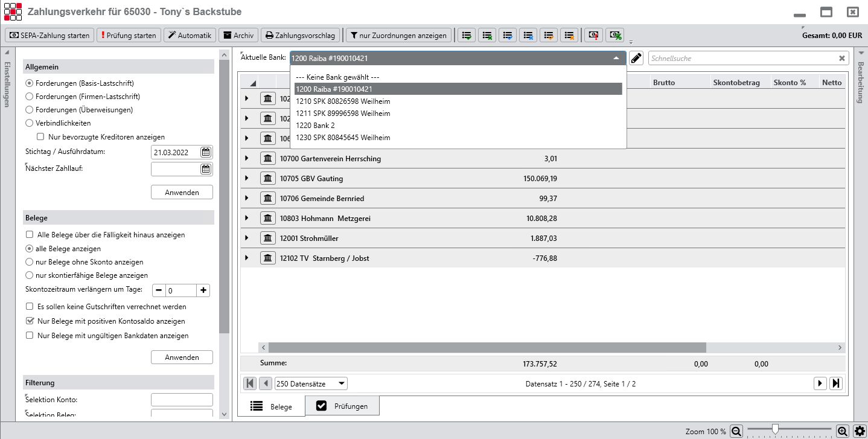Click the zoom slider handle in status bar
The image size is (868, 439).
click(775, 429)
